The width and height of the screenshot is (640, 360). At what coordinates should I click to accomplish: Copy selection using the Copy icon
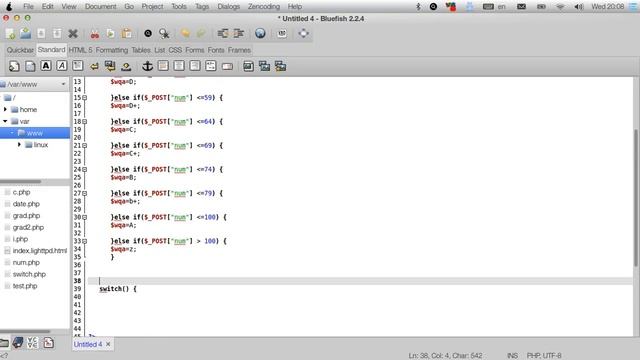[110, 33]
